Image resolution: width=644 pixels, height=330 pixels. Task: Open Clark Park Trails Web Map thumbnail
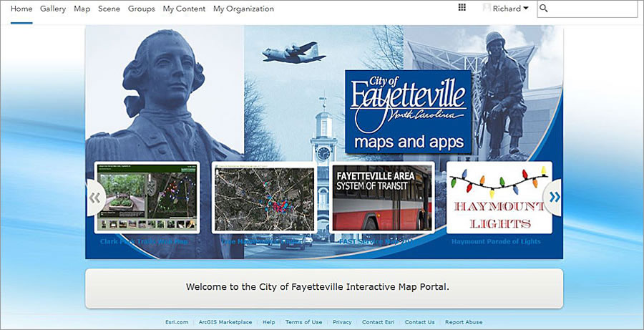coord(147,198)
